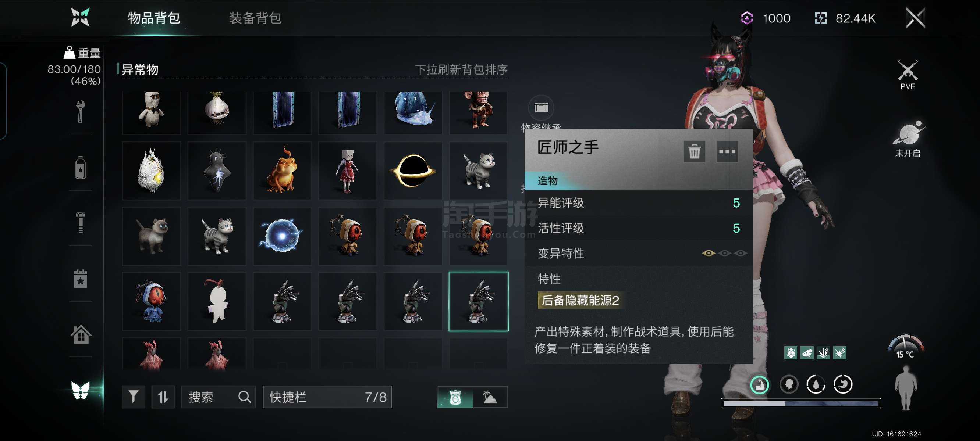
Task: Toggle the first 变异特性 eye icon
Action: click(x=708, y=253)
